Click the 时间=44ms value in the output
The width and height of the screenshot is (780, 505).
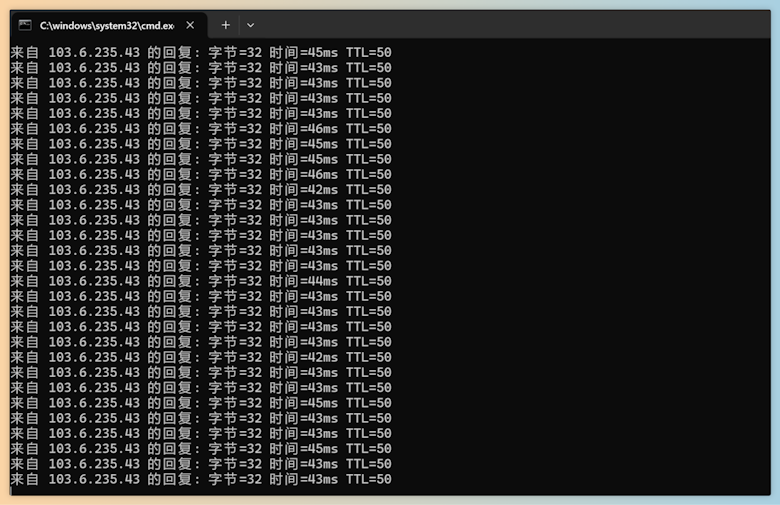(303, 281)
